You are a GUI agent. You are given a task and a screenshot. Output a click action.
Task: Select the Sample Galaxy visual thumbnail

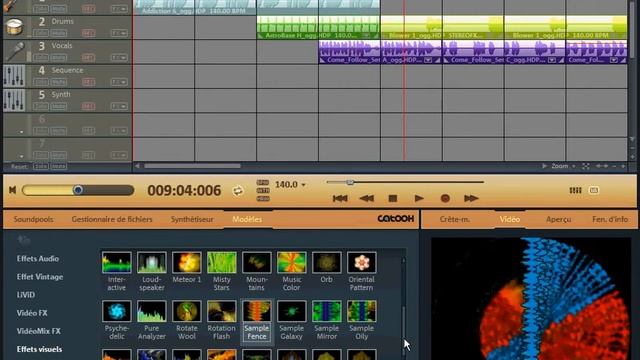pos(291,311)
